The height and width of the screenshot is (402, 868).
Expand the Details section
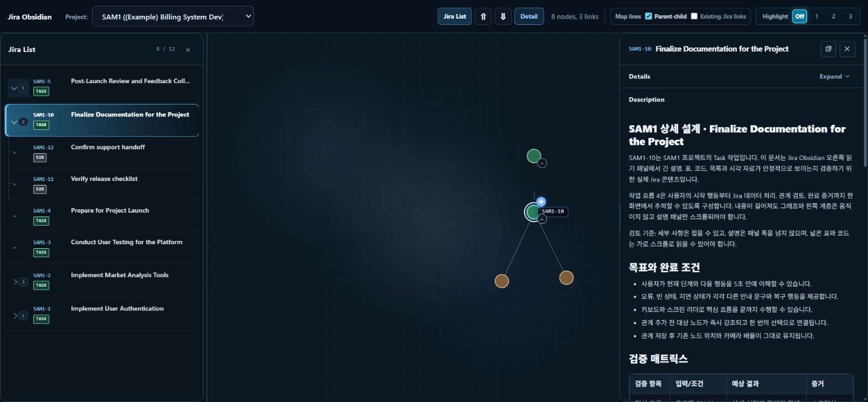835,76
